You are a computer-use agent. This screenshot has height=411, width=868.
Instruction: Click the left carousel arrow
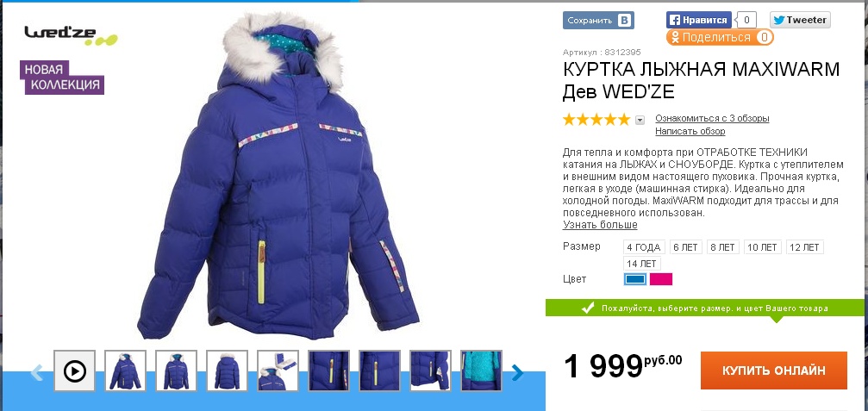click(36, 372)
